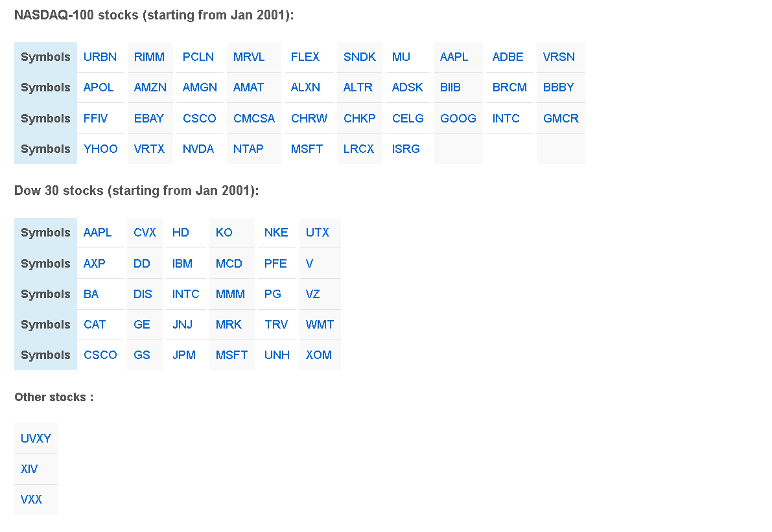Open the CMCSA stock link
This screenshot has width=772, height=532.
pyautogui.click(x=254, y=119)
